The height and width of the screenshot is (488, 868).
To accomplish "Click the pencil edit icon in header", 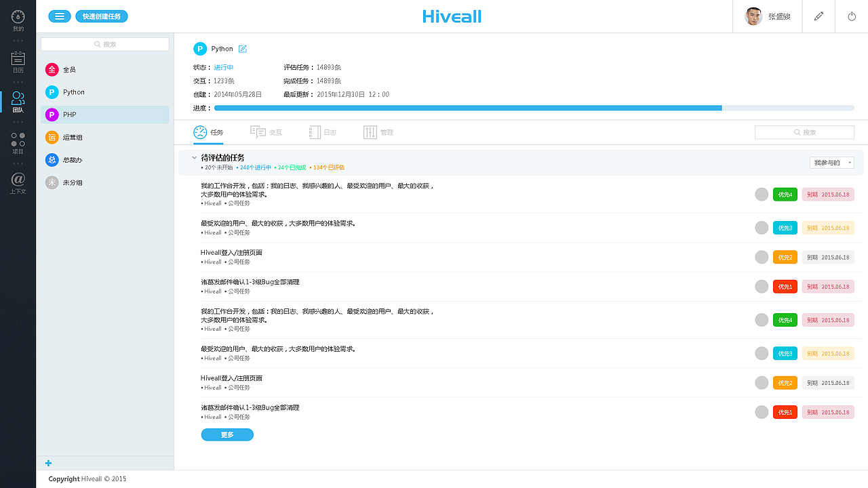I will (819, 16).
